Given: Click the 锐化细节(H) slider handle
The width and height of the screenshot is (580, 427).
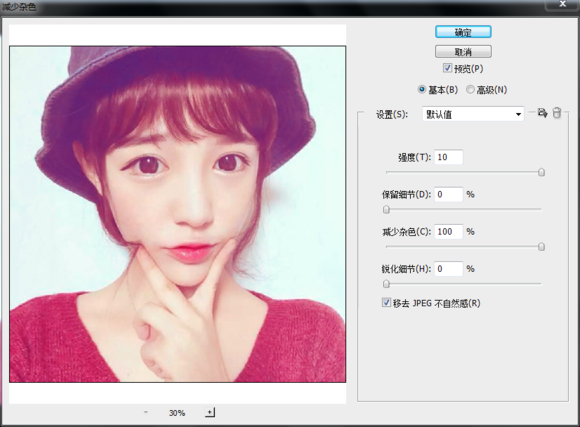Looking at the screenshot, I should click(386, 284).
